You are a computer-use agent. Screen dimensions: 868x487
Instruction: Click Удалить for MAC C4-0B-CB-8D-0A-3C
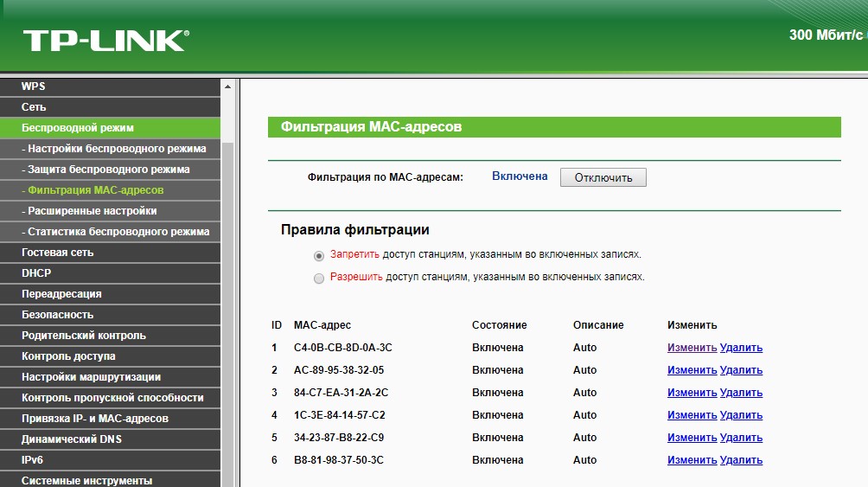tap(741, 348)
